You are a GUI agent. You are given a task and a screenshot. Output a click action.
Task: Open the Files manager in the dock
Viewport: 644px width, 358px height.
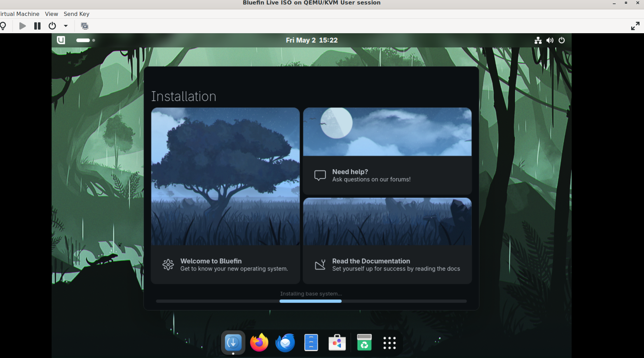tap(311, 343)
